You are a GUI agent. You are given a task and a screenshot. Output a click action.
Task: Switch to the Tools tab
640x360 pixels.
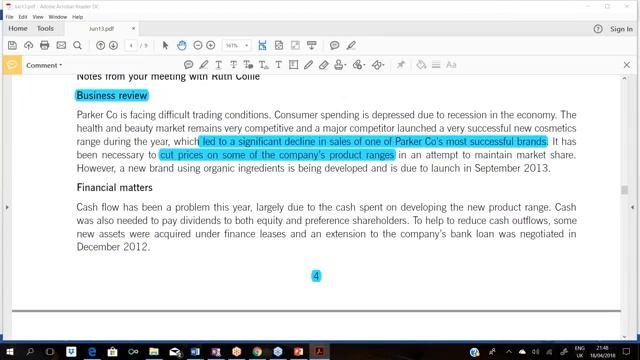click(45, 29)
